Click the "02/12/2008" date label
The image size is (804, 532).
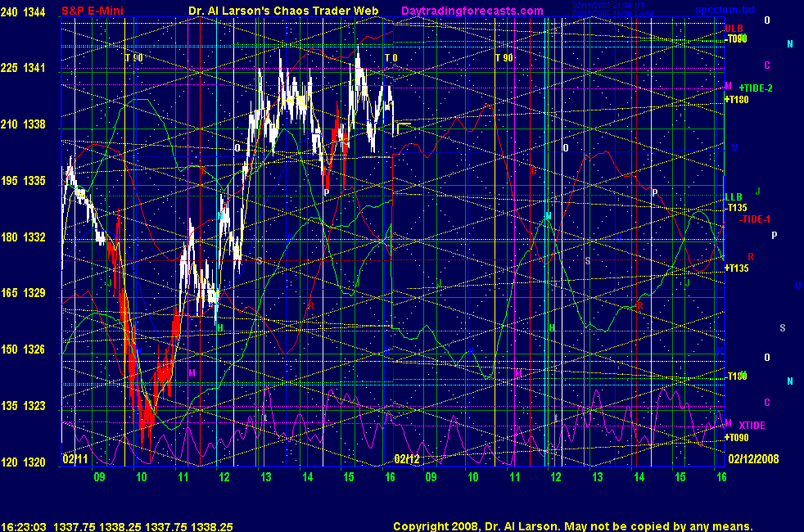[753, 458]
